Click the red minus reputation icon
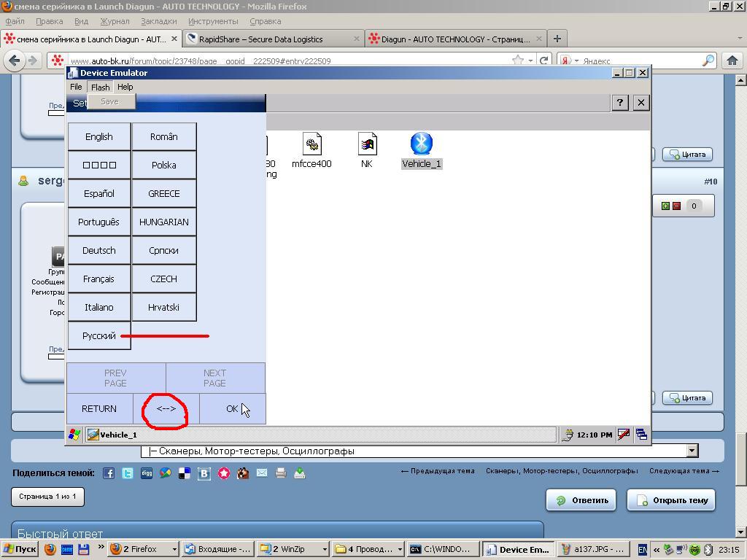Viewport: 747px width, 560px height. [676, 206]
